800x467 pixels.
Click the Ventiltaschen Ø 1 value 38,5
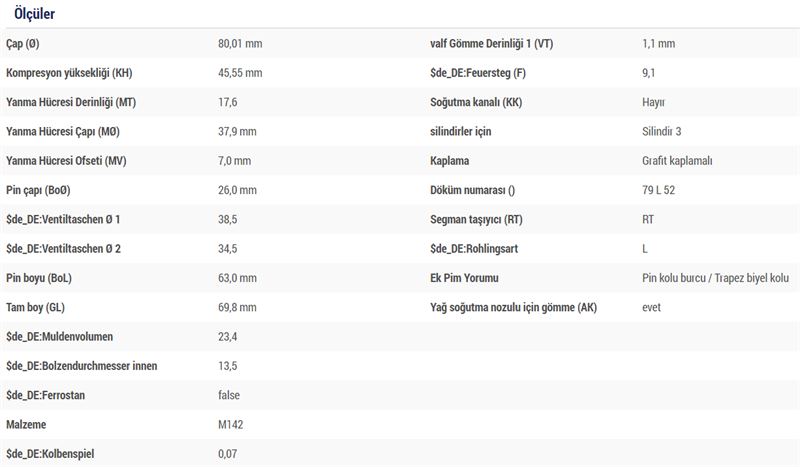pyautogui.click(x=227, y=219)
